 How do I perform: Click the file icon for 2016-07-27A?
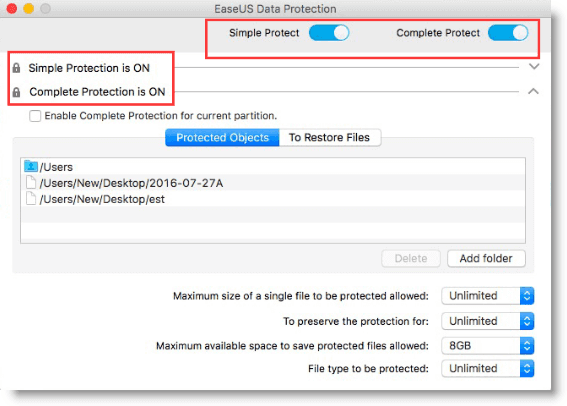pos(31,182)
